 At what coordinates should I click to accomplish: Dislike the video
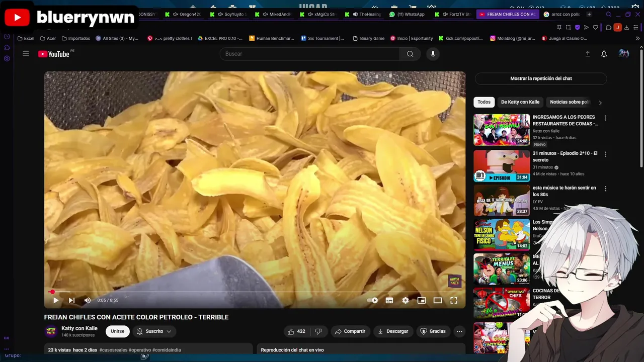click(318, 331)
